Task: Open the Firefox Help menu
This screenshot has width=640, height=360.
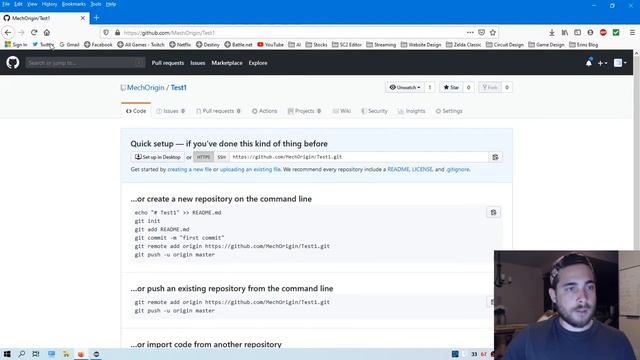Action: pyautogui.click(x=111, y=4)
